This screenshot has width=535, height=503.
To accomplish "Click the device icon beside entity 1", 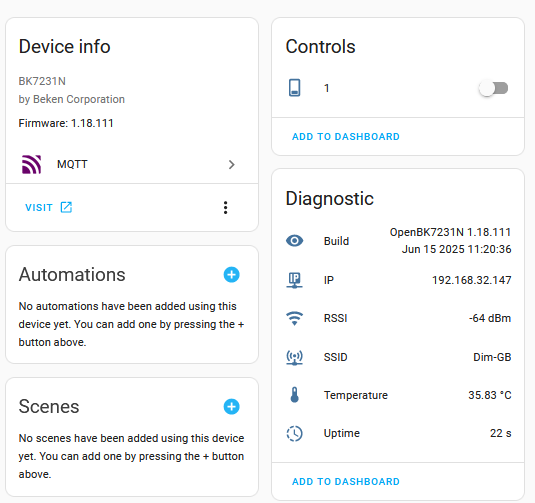I will 294,88.
